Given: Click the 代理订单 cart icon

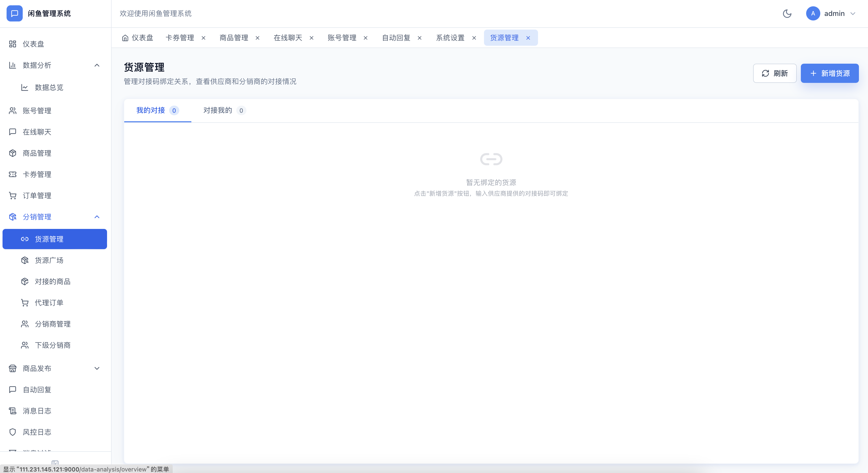Looking at the screenshot, I should coord(24,303).
